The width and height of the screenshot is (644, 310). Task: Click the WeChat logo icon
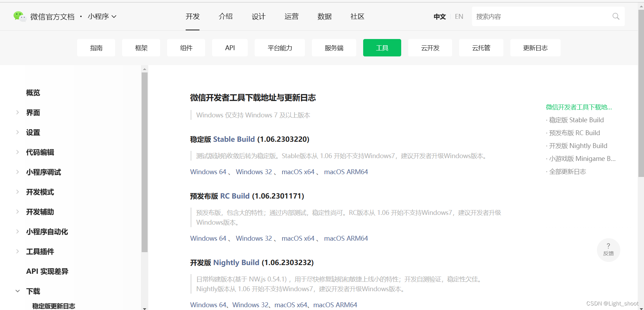pos(20,16)
